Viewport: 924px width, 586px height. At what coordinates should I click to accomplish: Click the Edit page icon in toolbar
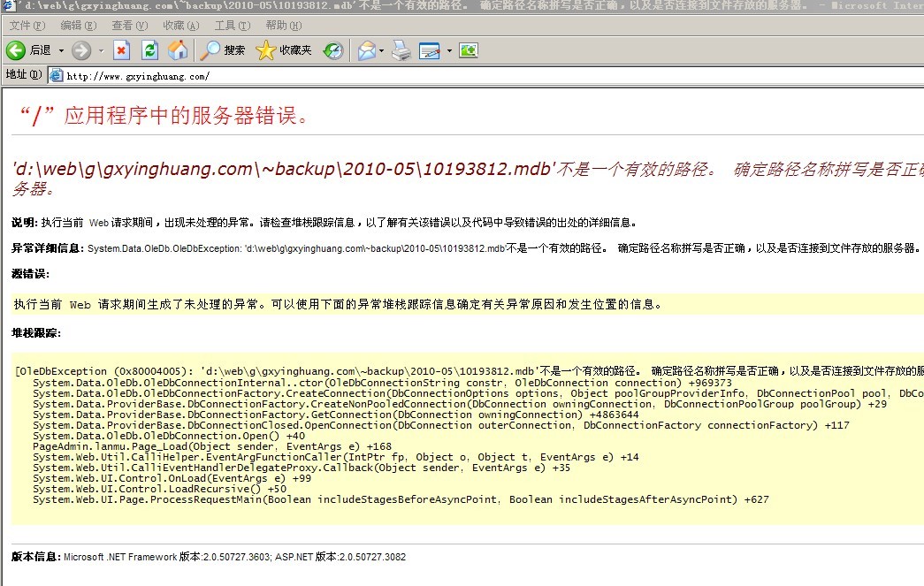430,50
